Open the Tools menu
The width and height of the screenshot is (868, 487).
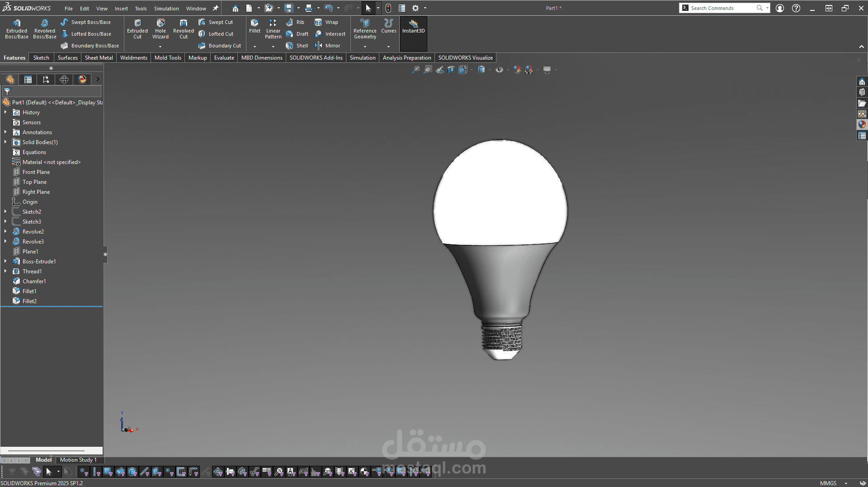[x=141, y=9]
